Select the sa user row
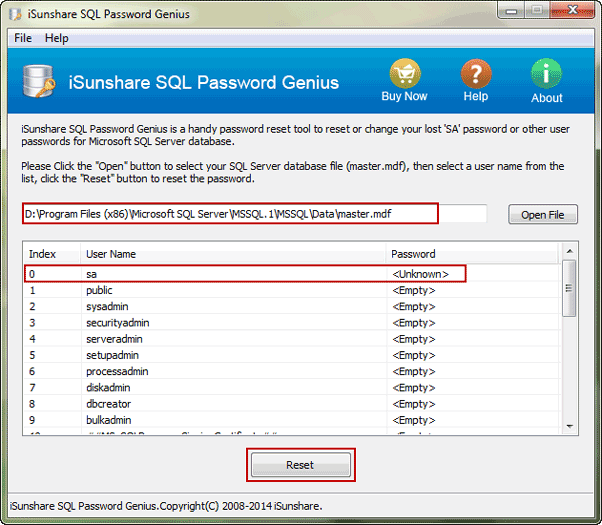The height and width of the screenshot is (525, 602). [x=292, y=274]
